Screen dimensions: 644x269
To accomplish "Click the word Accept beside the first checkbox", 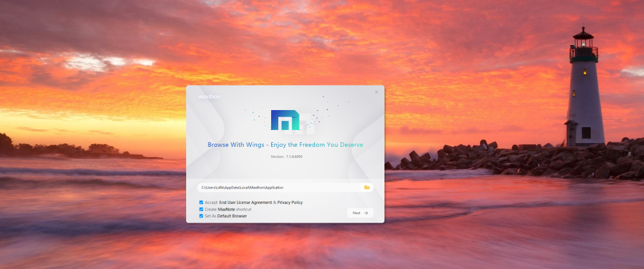I will point(211,202).
